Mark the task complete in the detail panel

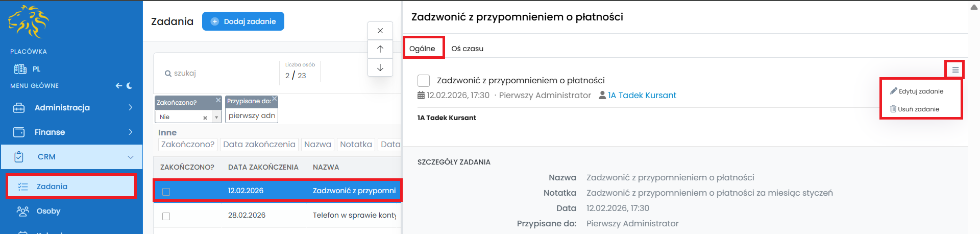(x=424, y=81)
